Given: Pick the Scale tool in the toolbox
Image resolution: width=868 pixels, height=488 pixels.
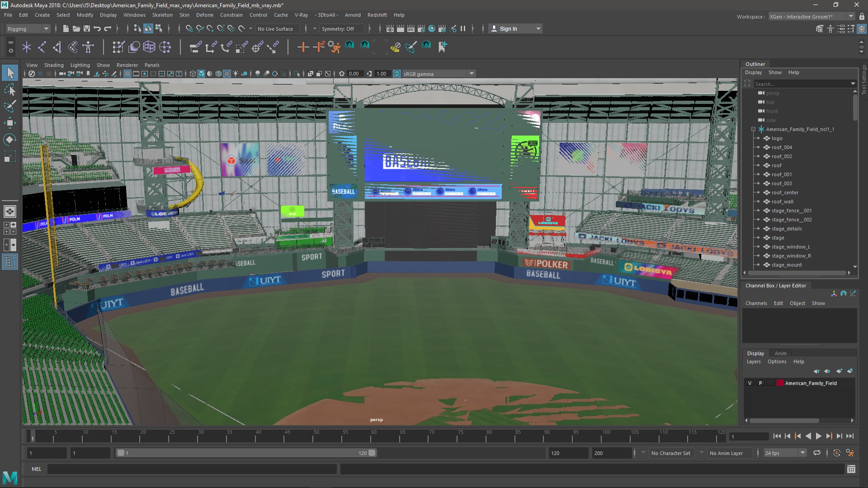Looking at the screenshot, I should pyautogui.click(x=10, y=156).
